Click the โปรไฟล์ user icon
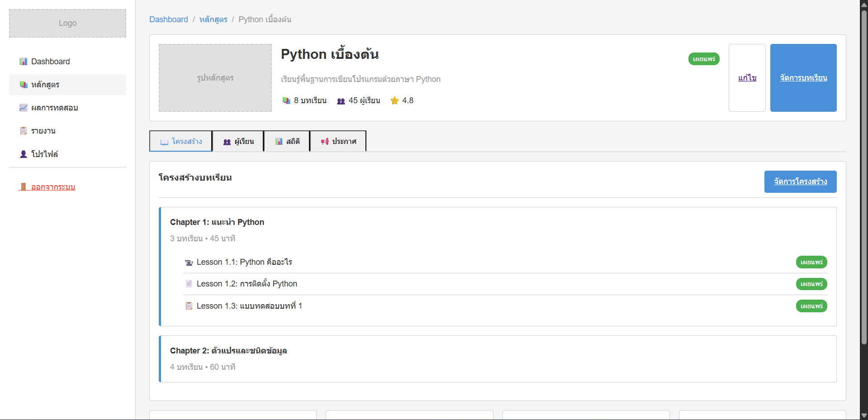 [x=24, y=154]
